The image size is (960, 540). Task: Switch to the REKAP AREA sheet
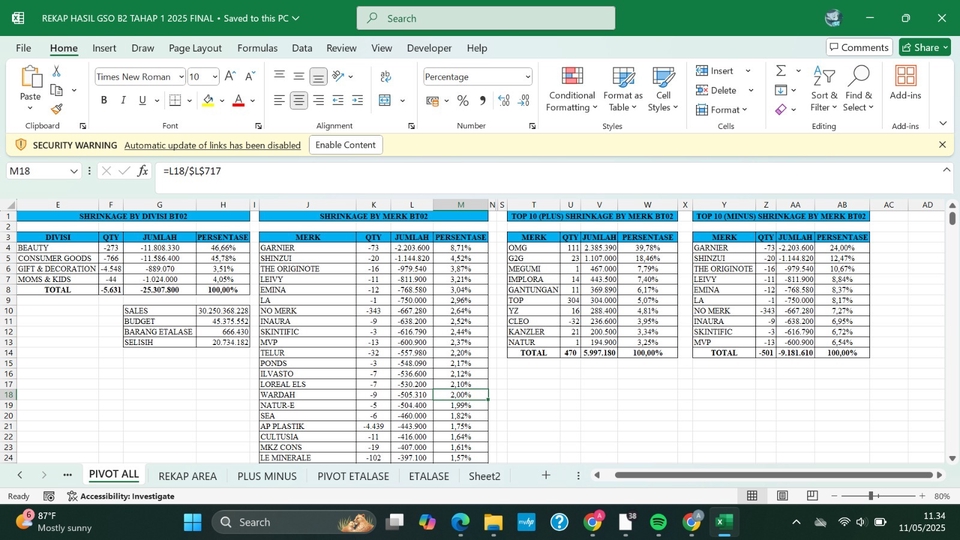point(187,476)
